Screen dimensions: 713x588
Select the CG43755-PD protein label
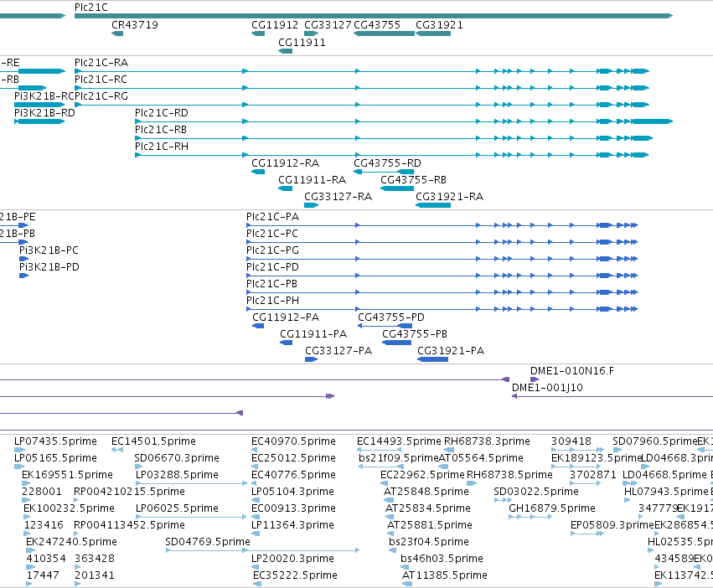pyautogui.click(x=391, y=318)
